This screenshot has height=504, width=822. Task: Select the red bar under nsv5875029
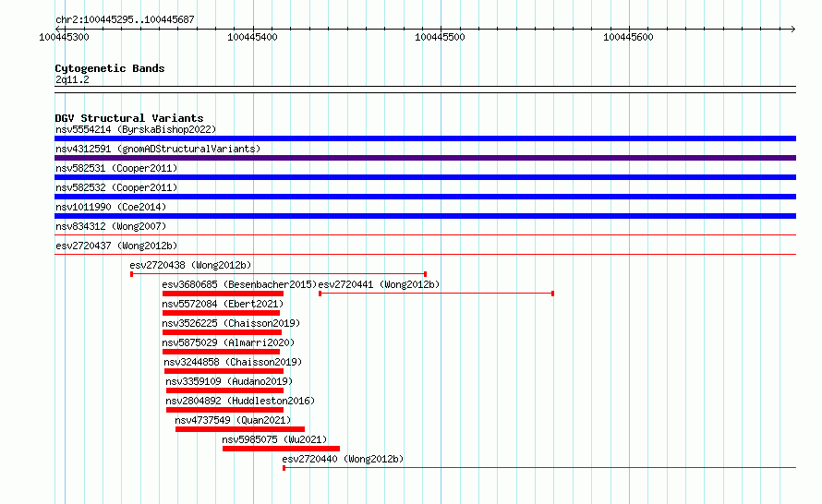[222, 352]
